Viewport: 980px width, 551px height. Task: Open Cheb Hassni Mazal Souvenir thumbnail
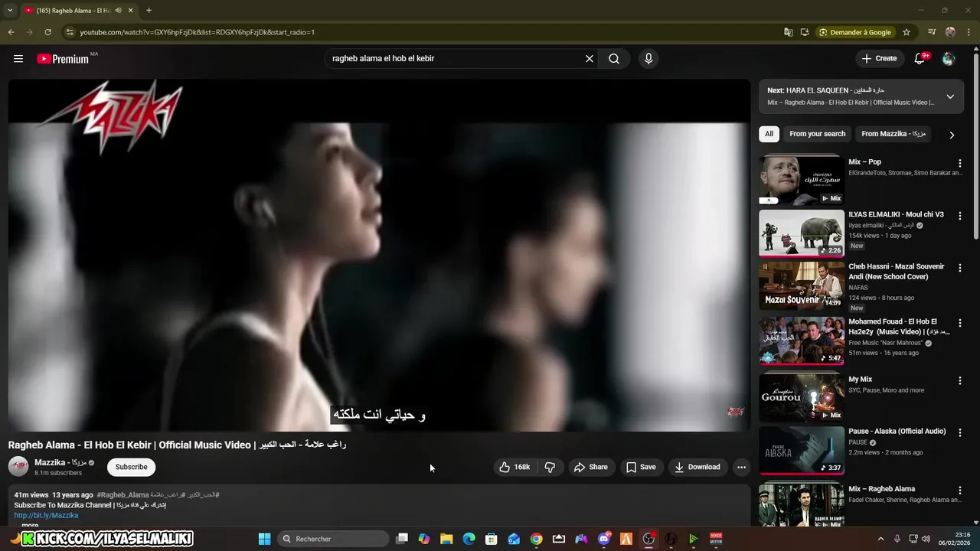click(x=802, y=285)
